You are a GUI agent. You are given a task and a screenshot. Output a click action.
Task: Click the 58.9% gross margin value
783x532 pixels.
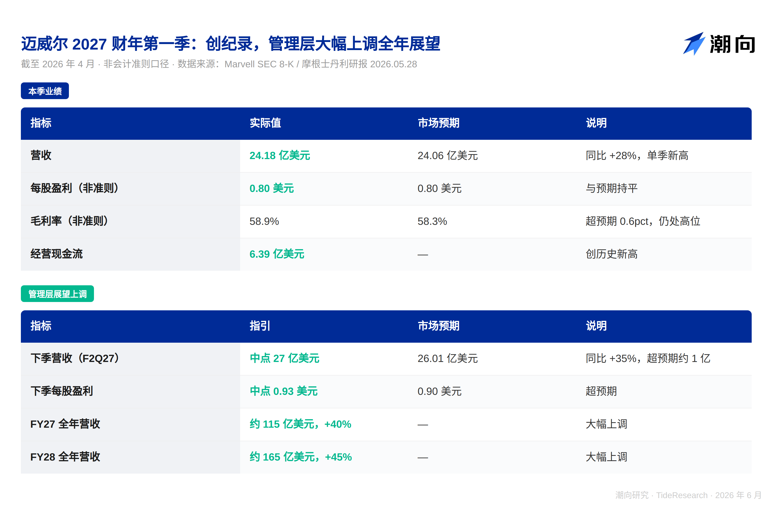264,221
